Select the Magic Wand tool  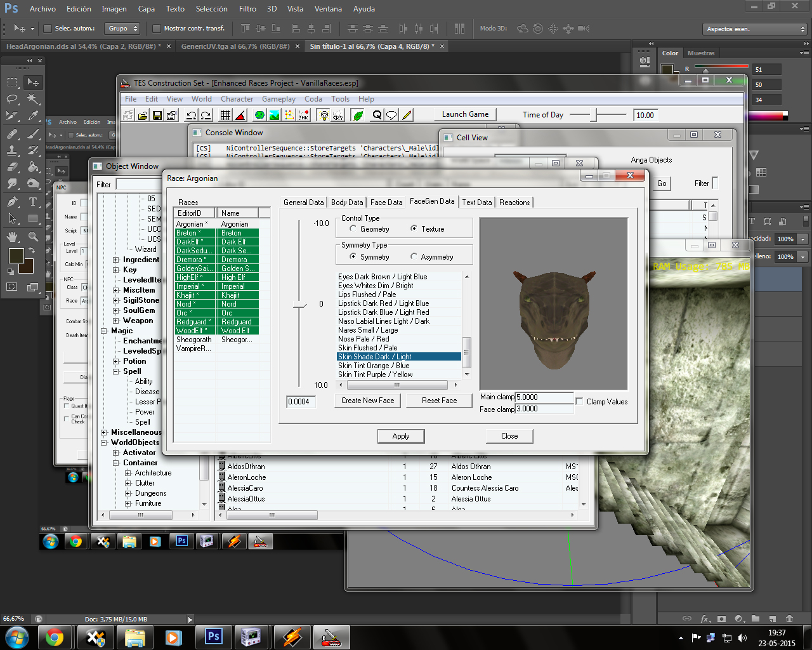(x=33, y=99)
